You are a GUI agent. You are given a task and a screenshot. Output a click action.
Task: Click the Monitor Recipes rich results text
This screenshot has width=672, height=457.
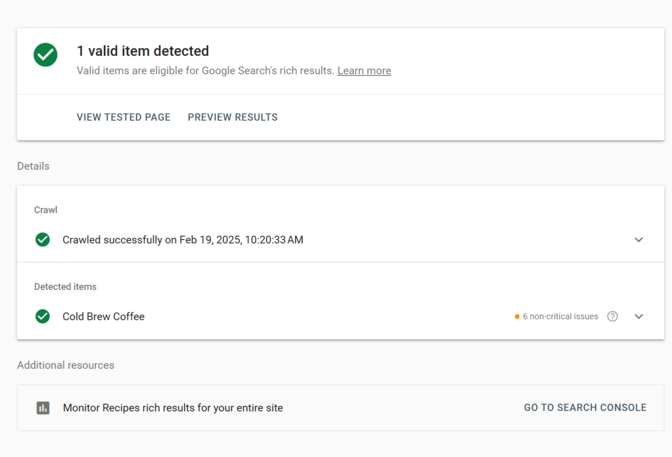(173, 408)
